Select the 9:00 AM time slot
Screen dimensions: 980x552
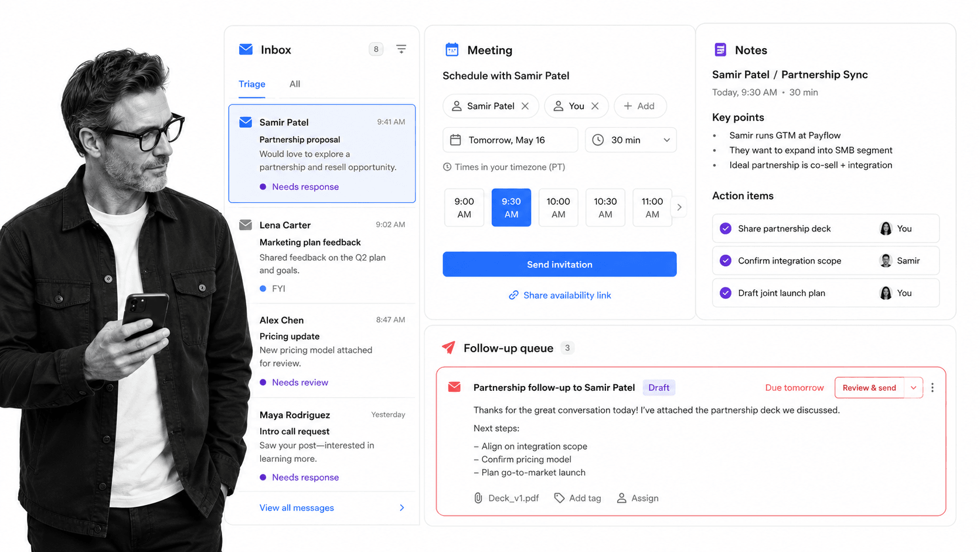tap(464, 208)
